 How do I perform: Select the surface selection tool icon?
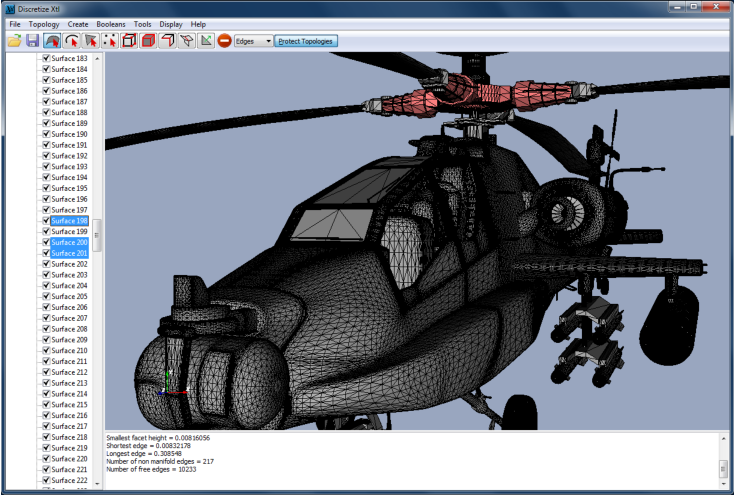[52, 41]
